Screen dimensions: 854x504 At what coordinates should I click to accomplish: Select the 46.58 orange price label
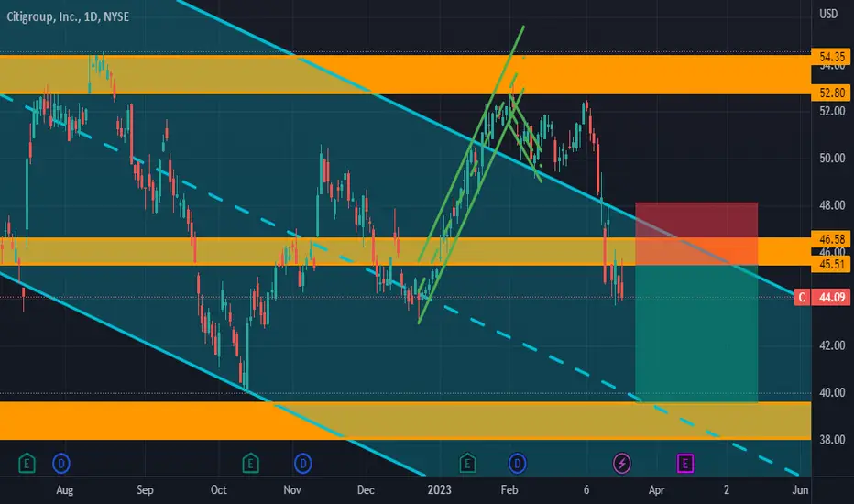click(x=831, y=238)
